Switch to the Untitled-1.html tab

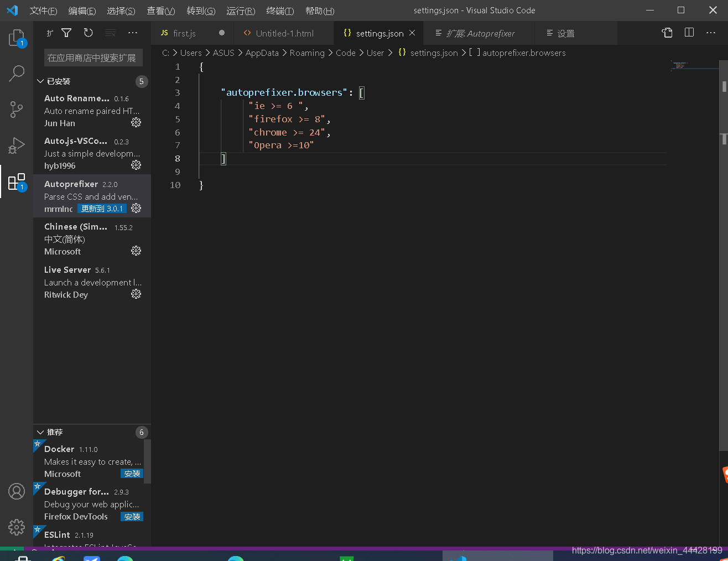tap(284, 33)
